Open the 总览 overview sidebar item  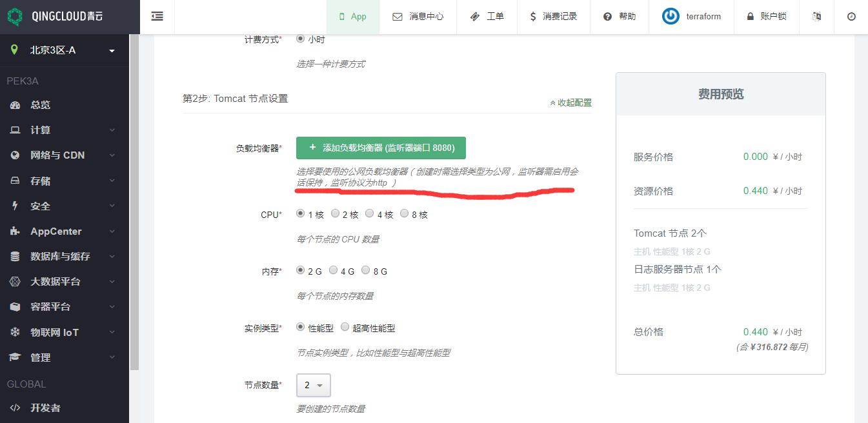[40, 105]
